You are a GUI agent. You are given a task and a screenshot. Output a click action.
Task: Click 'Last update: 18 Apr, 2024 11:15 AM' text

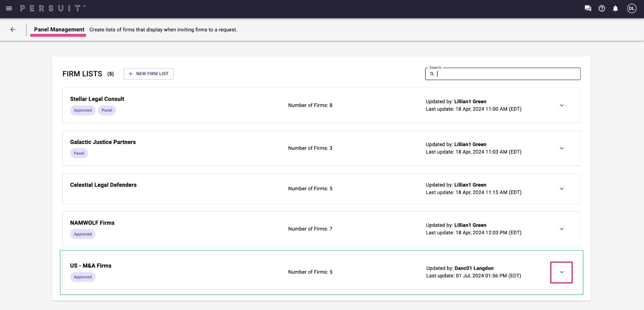pos(473,192)
